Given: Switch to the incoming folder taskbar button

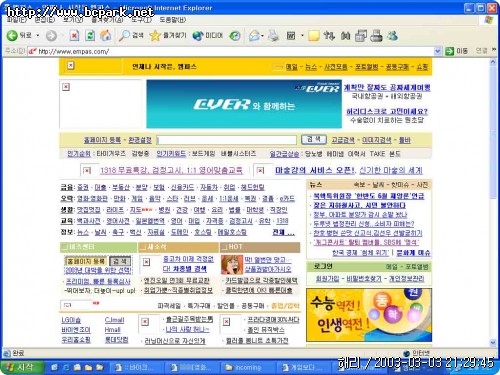Looking at the screenshot, I should click(x=248, y=367).
